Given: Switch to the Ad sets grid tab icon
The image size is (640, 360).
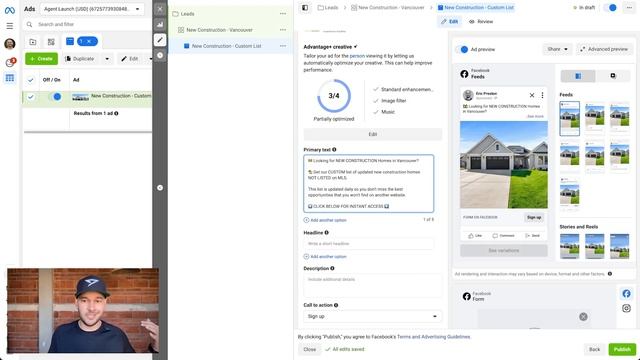Looking at the screenshot, I should (x=51, y=42).
